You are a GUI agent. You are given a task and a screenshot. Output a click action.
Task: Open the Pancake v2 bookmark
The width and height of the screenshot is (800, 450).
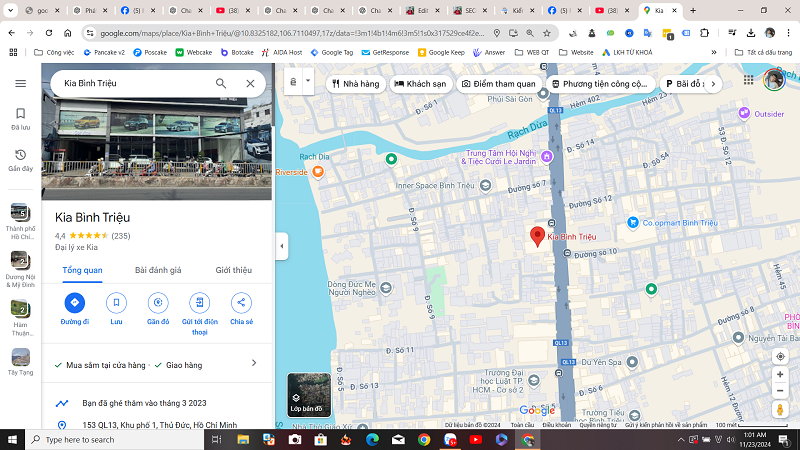tap(104, 52)
